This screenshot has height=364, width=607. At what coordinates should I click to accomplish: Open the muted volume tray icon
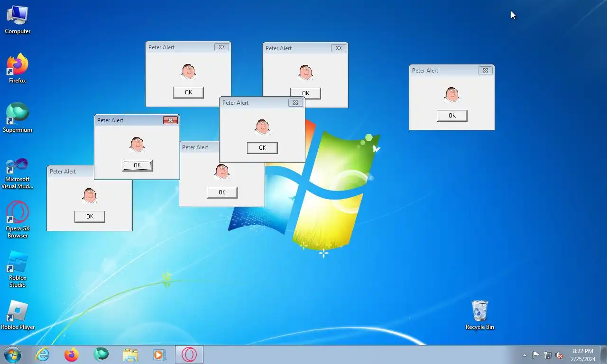click(559, 355)
